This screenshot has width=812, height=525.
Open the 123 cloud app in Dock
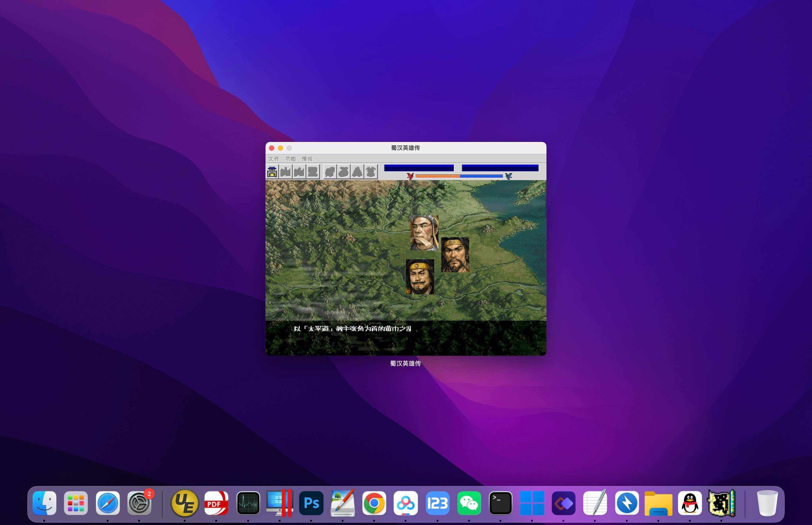(x=437, y=503)
